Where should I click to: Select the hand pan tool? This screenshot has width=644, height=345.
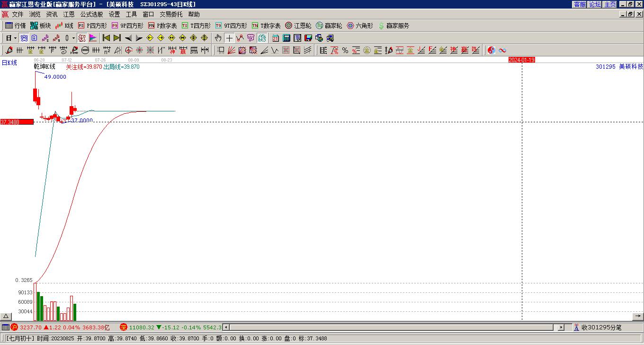pos(218,38)
